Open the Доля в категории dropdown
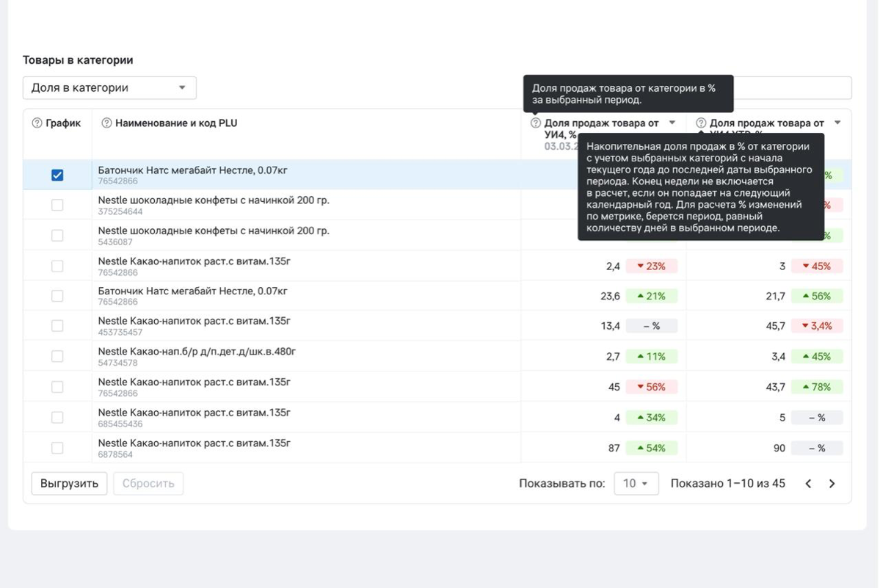Image resolution: width=880 pixels, height=588 pixels. 109,88
